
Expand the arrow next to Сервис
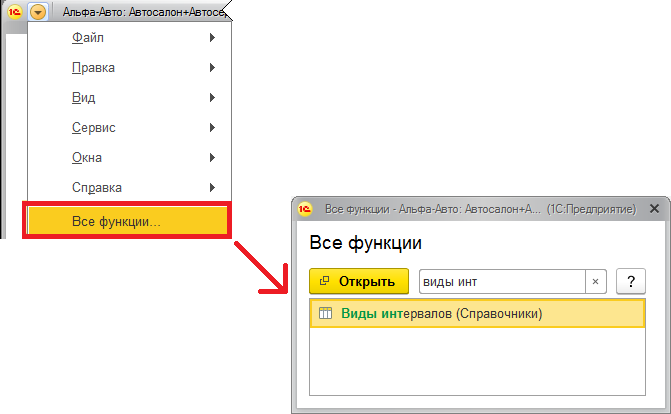tap(212, 128)
